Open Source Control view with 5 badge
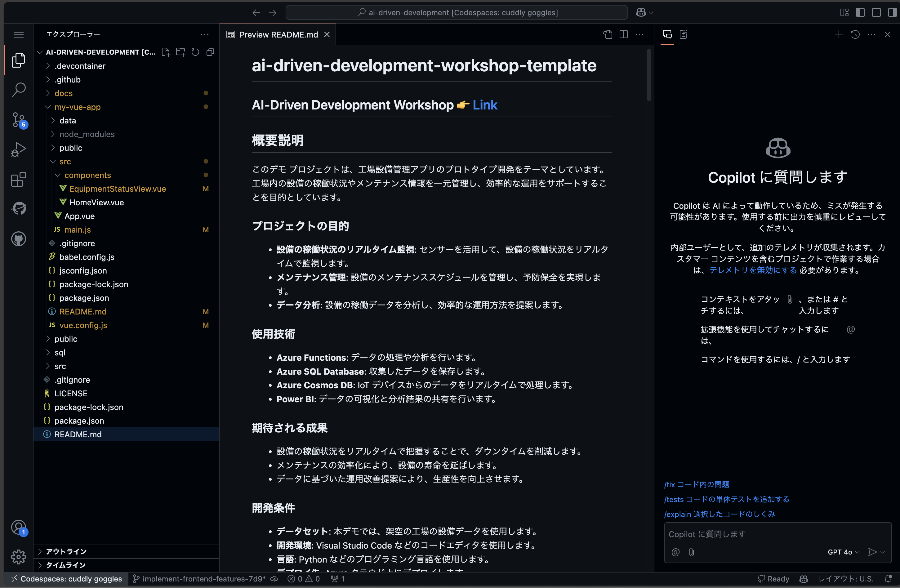 coord(18,120)
